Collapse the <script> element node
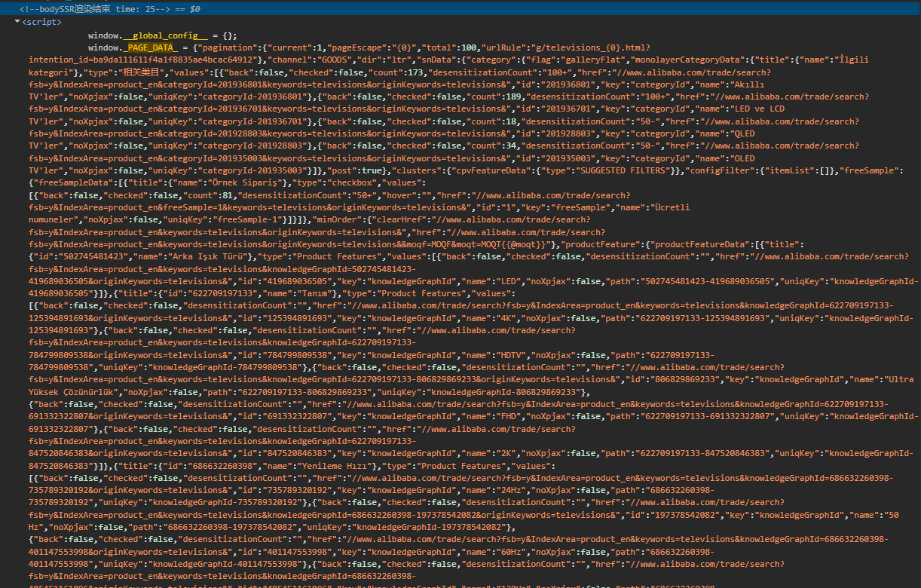This screenshot has width=921, height=588. point(17,21)
